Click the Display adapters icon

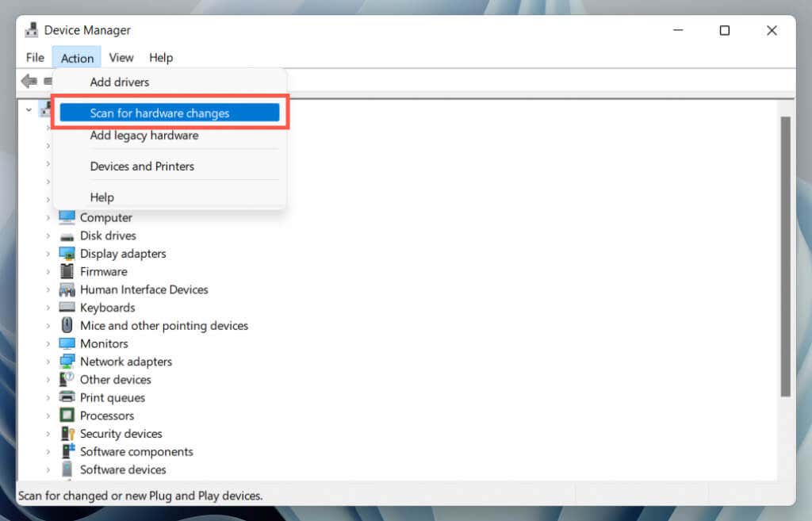click(67, 253)
